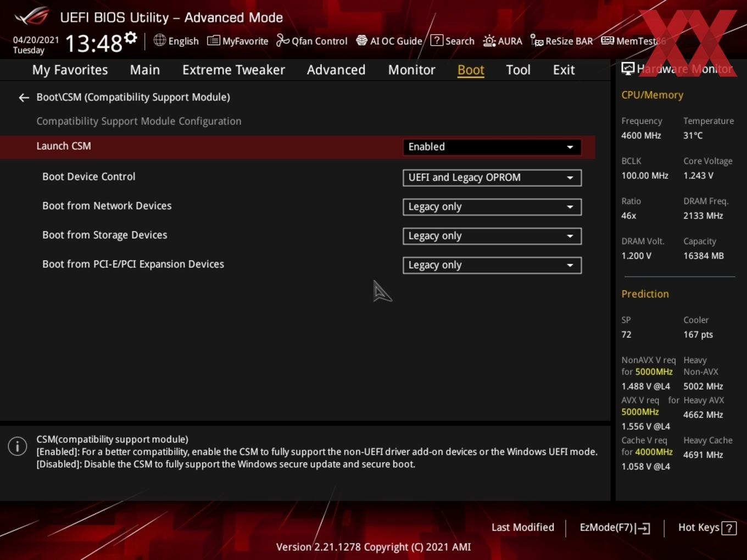Click the 1.200 V DRAM voltage value
The height and width of the screenshot is (560, 747).
point(636,256)
